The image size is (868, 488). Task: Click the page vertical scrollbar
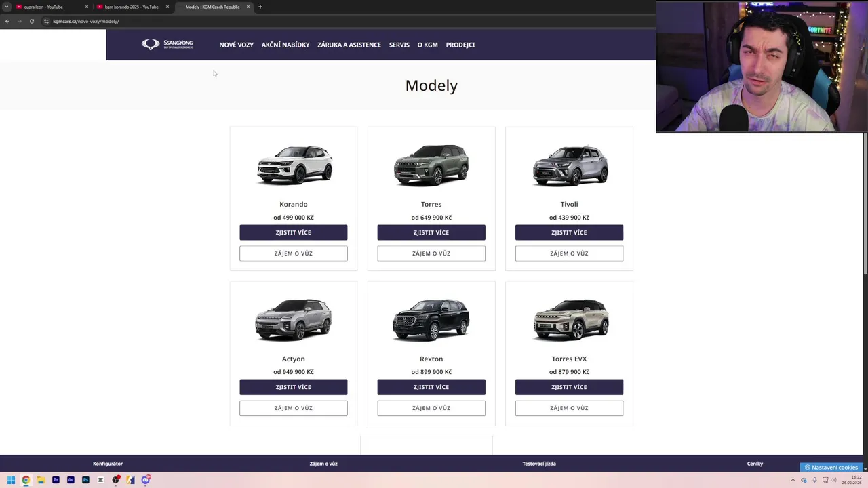pyautogui.click(x=865, y=203)
